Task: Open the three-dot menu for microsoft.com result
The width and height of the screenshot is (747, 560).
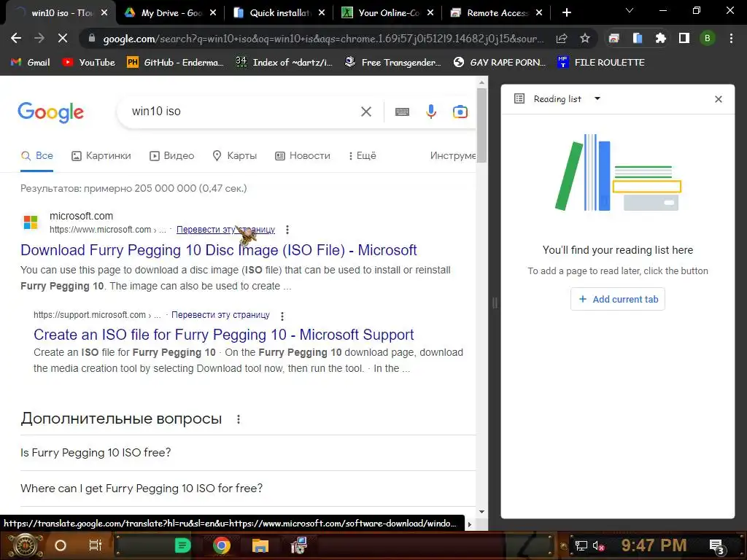Action: [x=287, y=230]
